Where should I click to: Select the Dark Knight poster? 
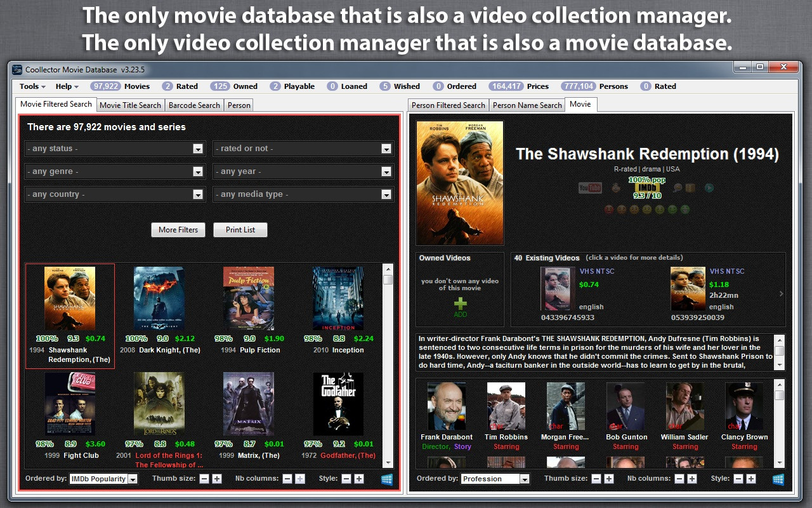pos(159,298)
